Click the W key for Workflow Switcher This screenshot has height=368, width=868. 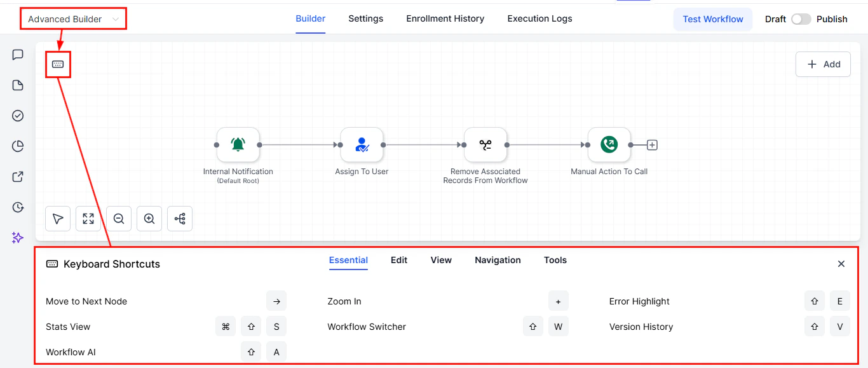pyautogui.click(x=559, y=327)
